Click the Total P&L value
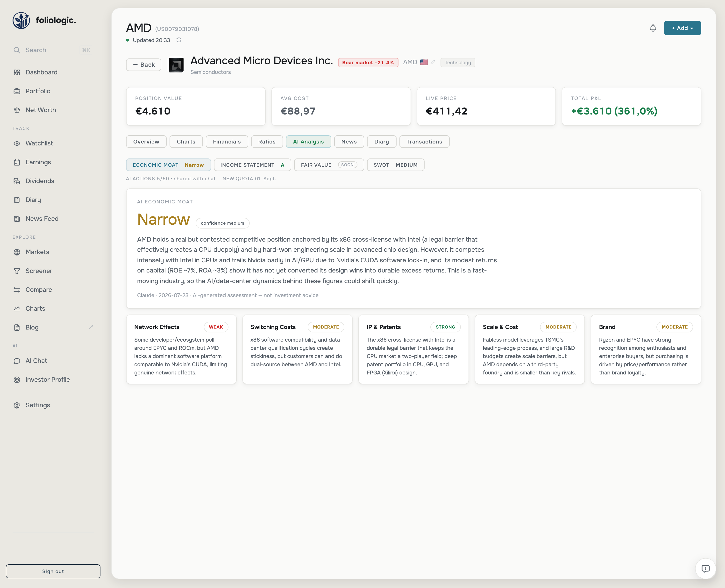The height and width of the screenshot is (588, 725). tap(614, 111)
